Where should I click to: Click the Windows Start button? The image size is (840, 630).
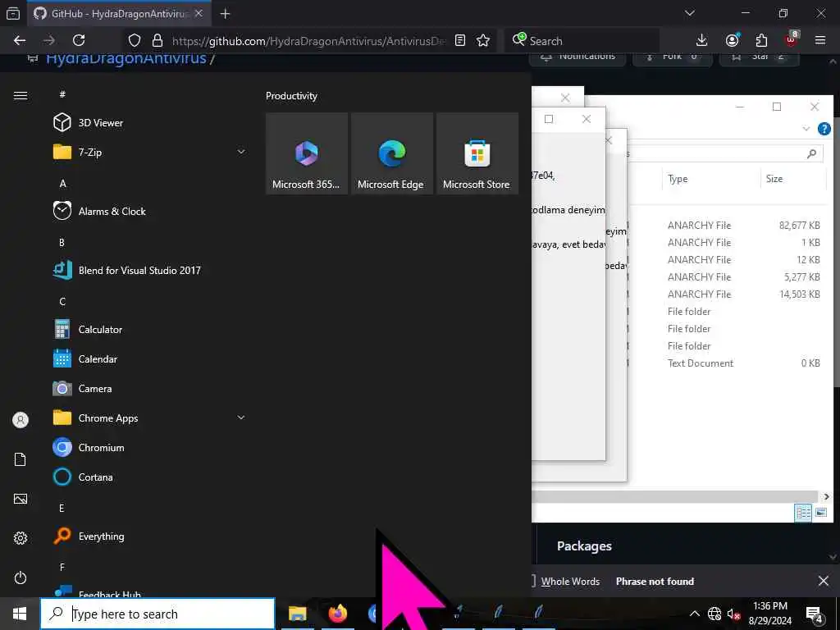20,614
